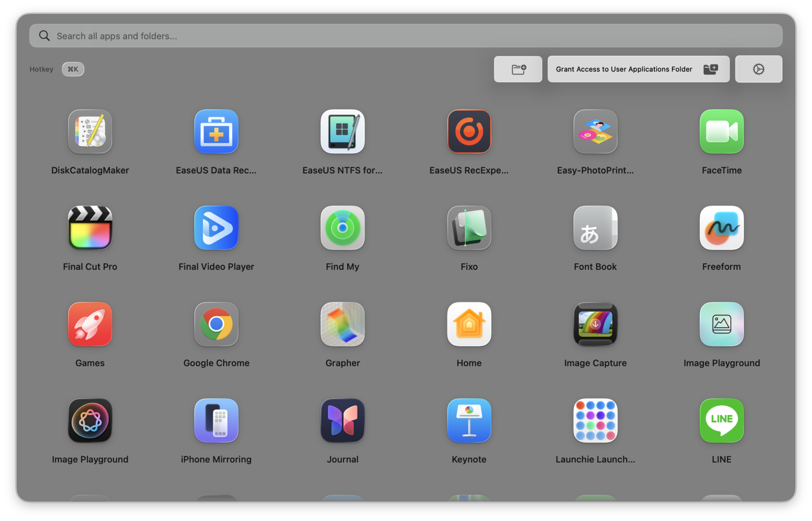This screenshot has width=812, height=521.
Task: Open Google Chrome browser
Action: click(216, 324)
